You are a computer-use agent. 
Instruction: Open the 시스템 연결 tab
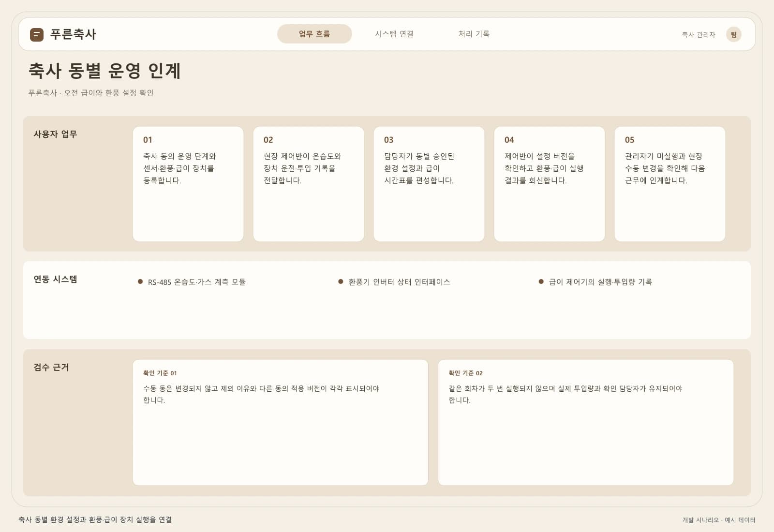[394, 34]
